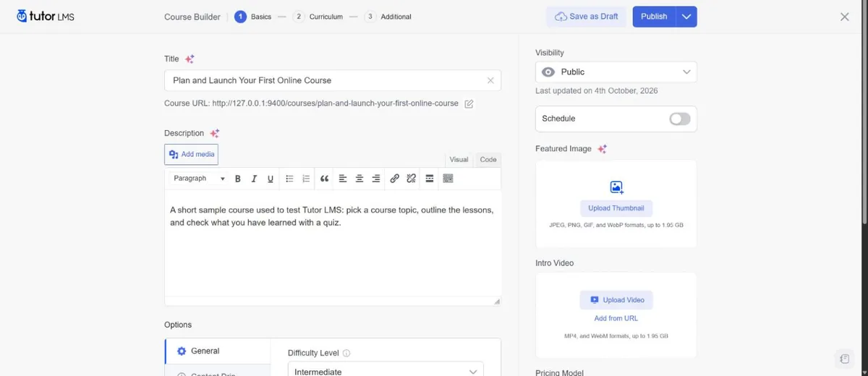Insert a bulleted list
The height and width of the screenshot is (376, 868).
pyautogui.click(x=289, y=179)
